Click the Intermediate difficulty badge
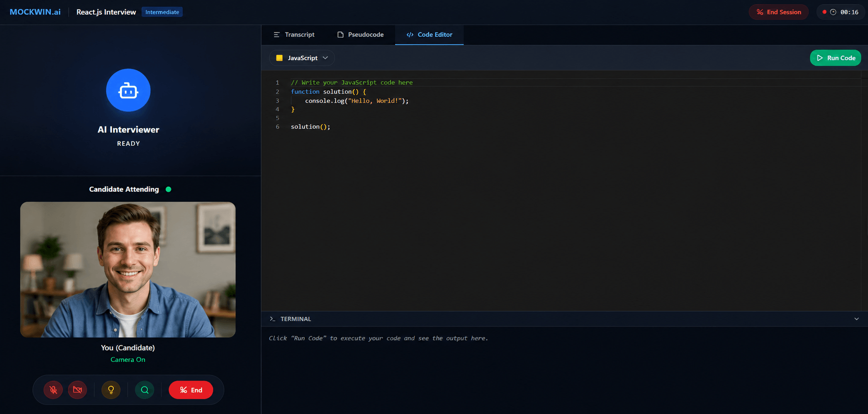 pos(162,12)
